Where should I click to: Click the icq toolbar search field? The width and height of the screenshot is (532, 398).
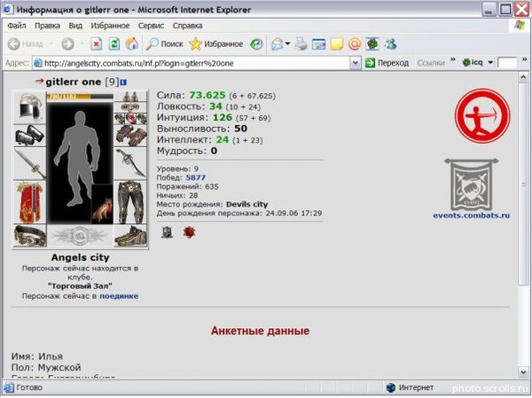point(507,63)
